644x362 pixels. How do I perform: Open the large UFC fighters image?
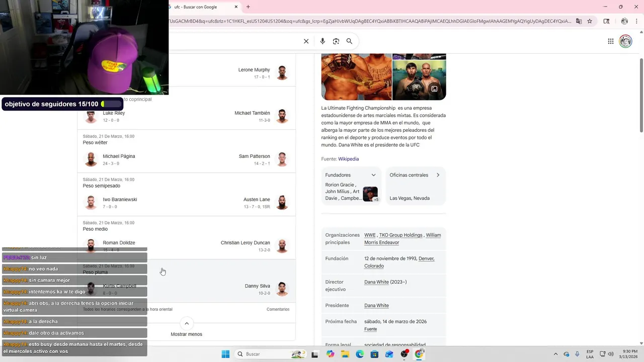click(356, 77)
